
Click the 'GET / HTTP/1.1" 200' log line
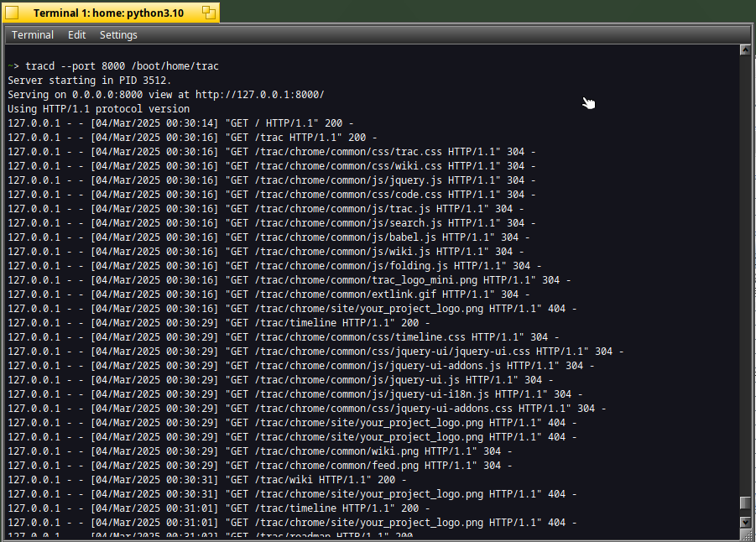pos(180,123)
